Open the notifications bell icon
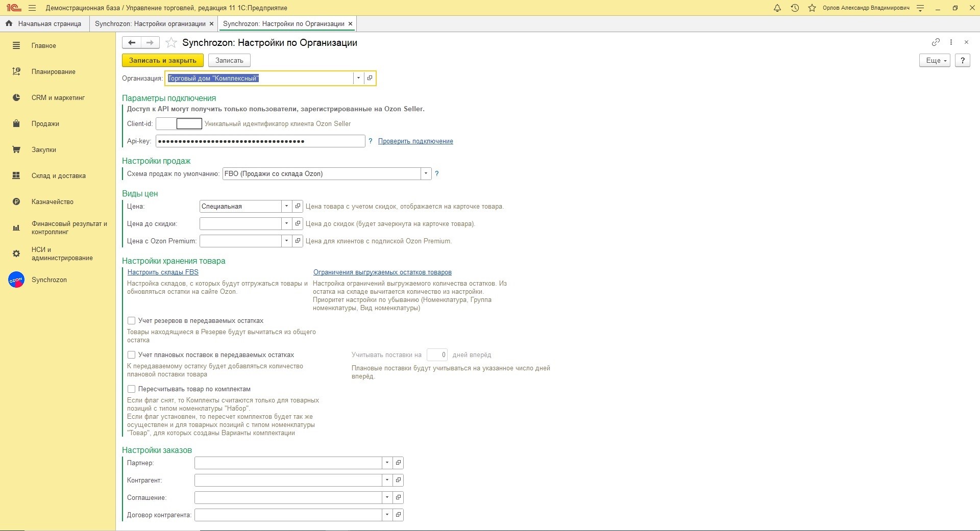The width and height of the screenshot is (980, 531). 777,8
